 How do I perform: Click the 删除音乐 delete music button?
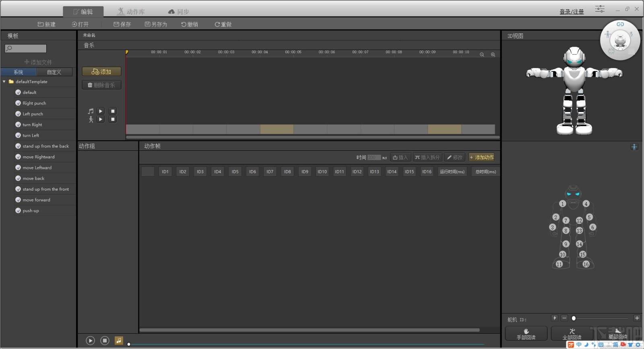click(x=101, y=85)
